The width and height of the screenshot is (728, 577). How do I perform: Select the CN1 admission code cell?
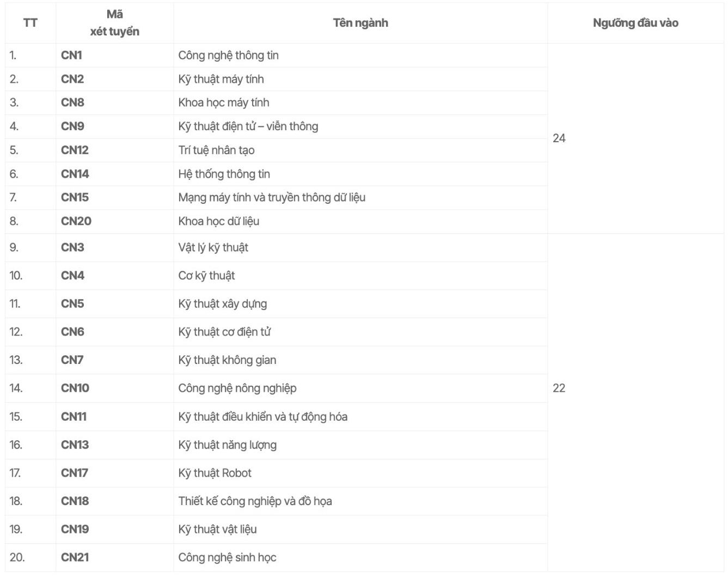pos(71,55)
